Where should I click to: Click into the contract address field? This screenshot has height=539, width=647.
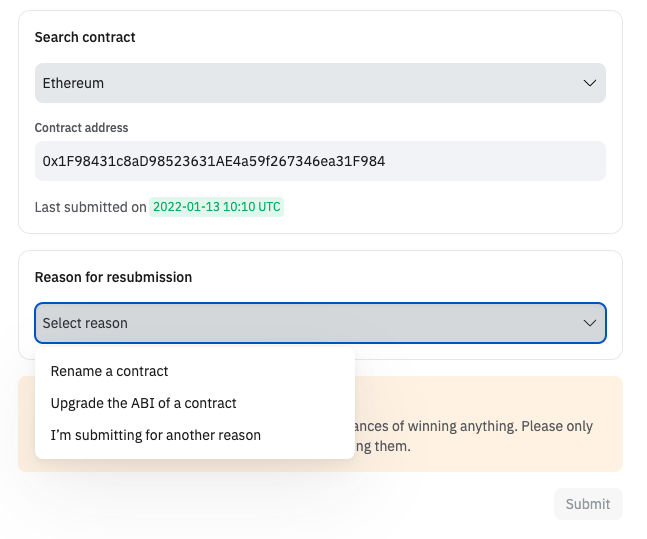pos(320,161)
